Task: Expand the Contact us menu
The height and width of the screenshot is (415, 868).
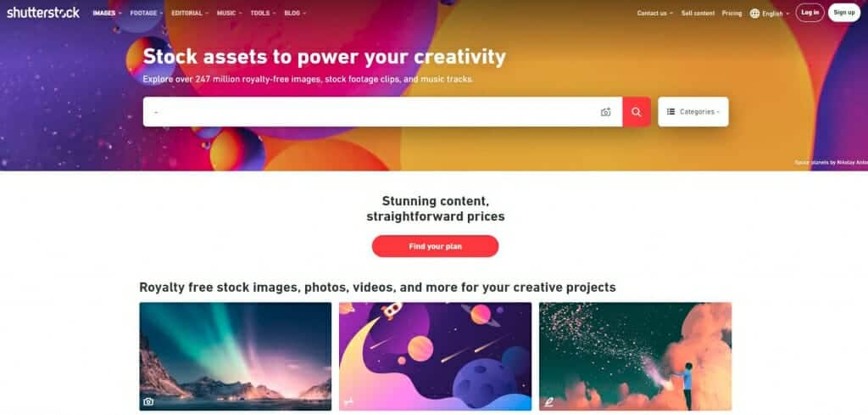Action: point(655,13)
